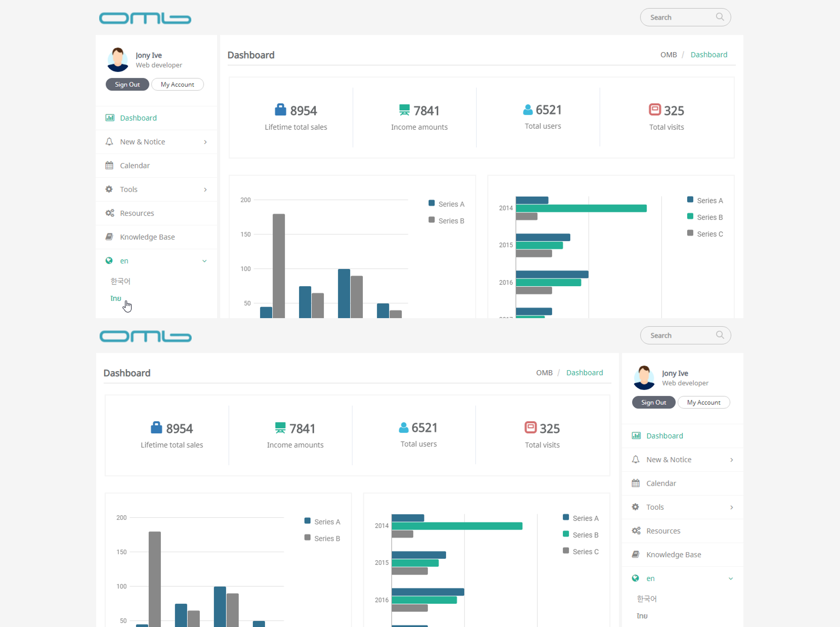Select 한국어 language in the left sidebar

click(x=121, y=281)
